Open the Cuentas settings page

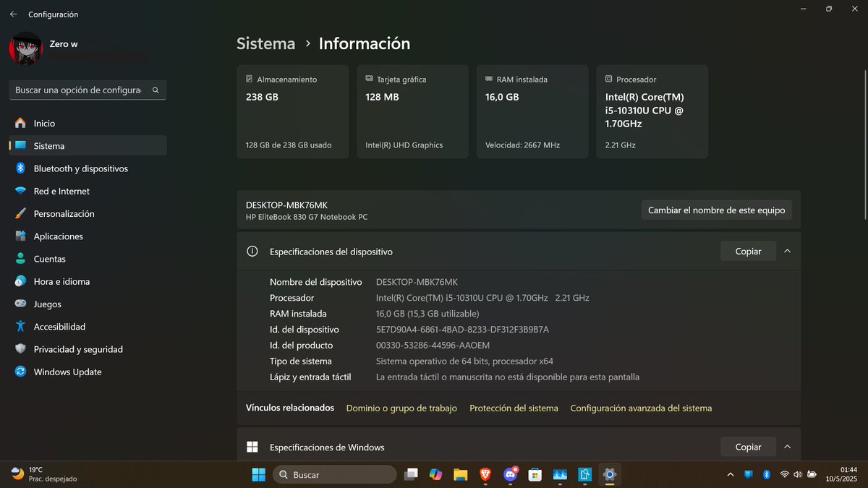click(x=88, y=259)
